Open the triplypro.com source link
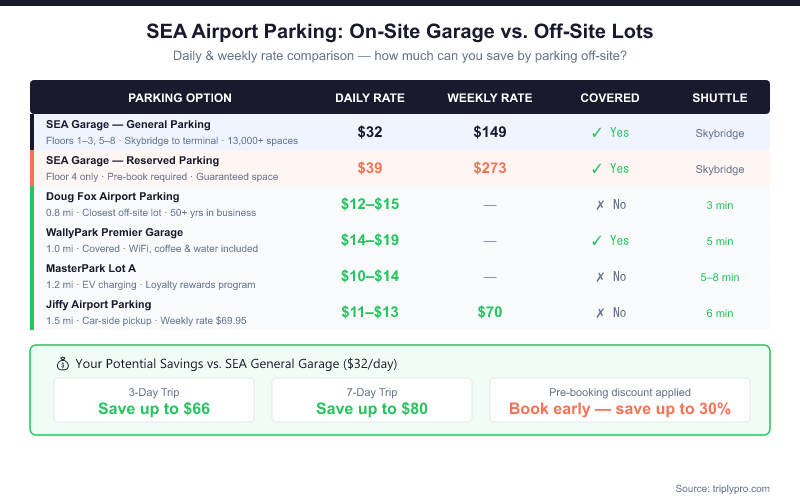The image size is (800, 500). tap(722, 488)
